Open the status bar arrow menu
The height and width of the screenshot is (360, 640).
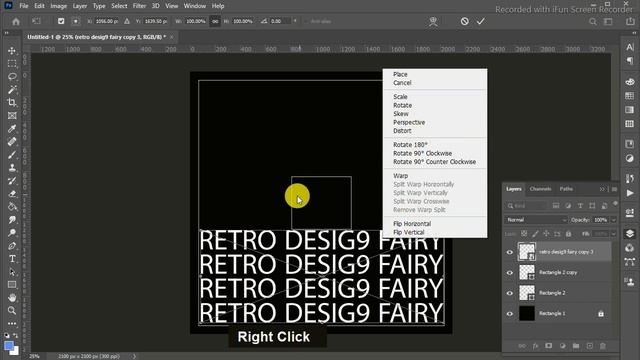134,356
